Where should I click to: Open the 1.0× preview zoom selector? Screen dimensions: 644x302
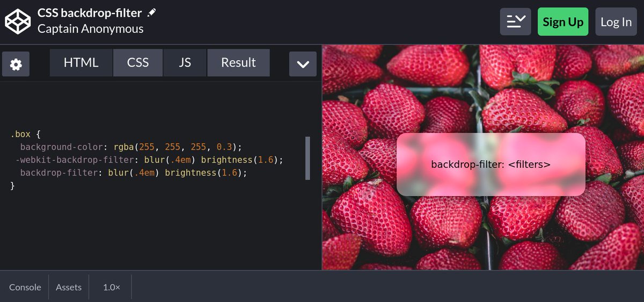[111, 287]
